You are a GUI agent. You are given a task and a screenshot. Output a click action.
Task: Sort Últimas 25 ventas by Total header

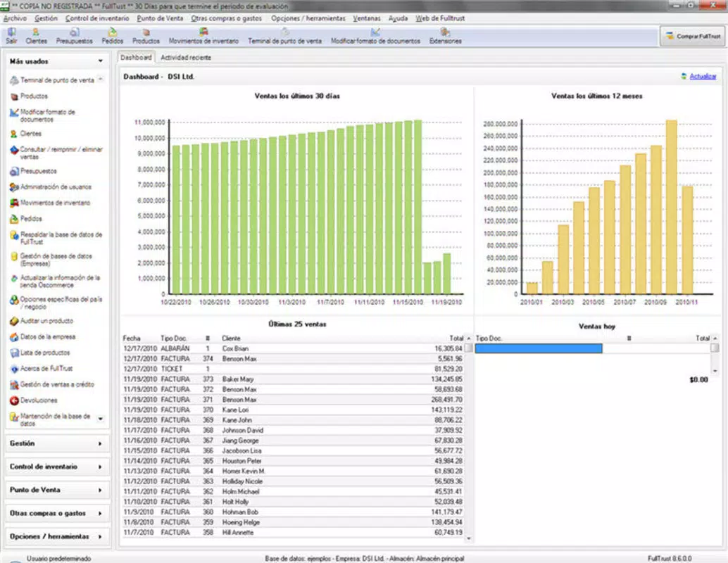(456, 339)
